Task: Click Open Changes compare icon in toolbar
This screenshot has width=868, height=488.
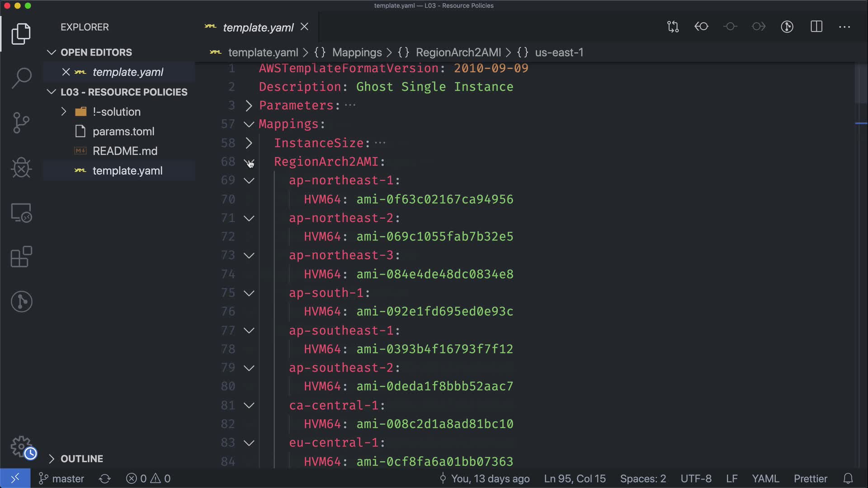Action: 673,27
